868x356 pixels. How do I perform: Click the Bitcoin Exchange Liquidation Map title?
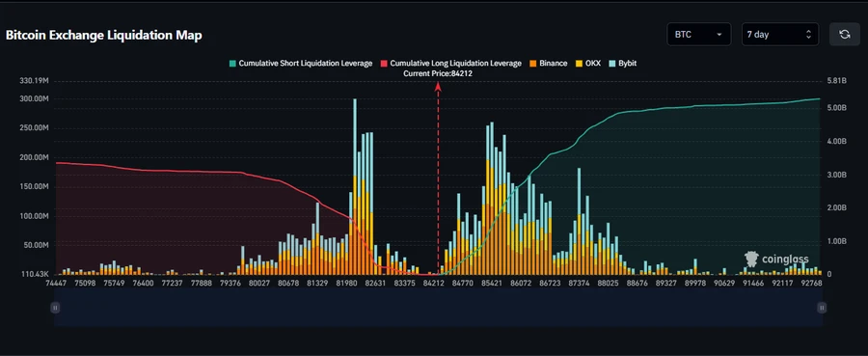pyautogui.click(x=103, y=36)
